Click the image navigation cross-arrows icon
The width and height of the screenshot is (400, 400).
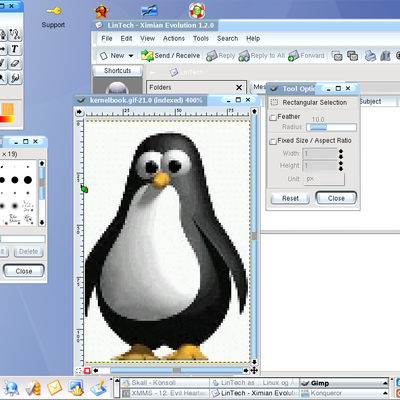pos(254,370)
